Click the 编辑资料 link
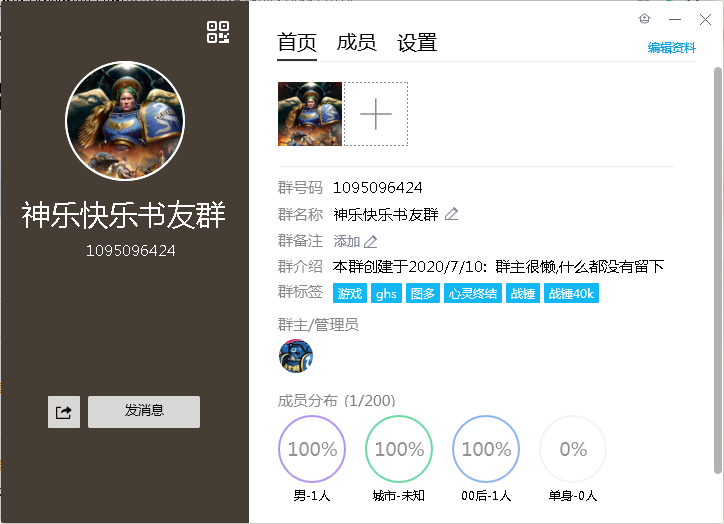This screenshot has width=724, height=524. pos(671,48)
